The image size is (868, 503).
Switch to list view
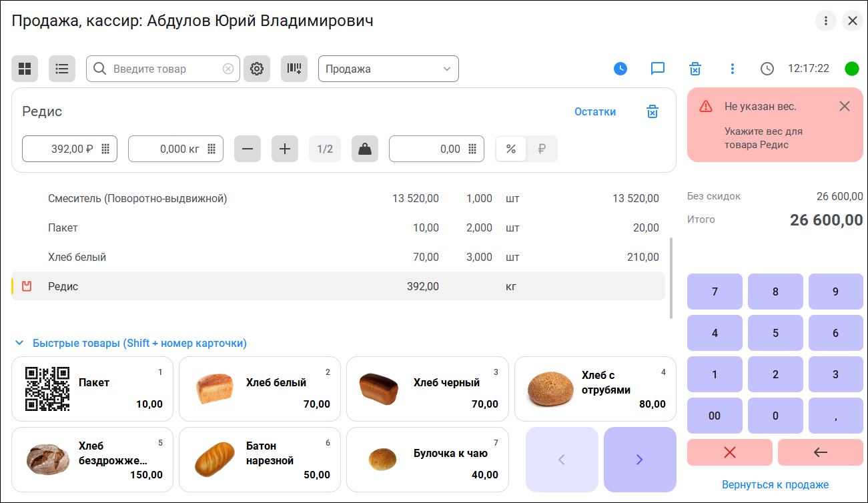(62, 69)
